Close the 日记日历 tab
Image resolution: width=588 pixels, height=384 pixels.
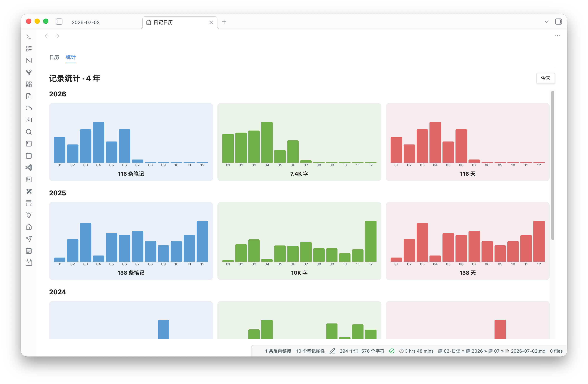(x=211, y=22)
